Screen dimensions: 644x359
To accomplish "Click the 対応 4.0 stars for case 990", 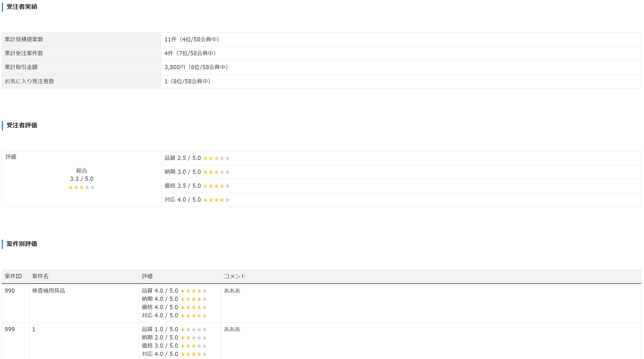I will pos(194,316).
